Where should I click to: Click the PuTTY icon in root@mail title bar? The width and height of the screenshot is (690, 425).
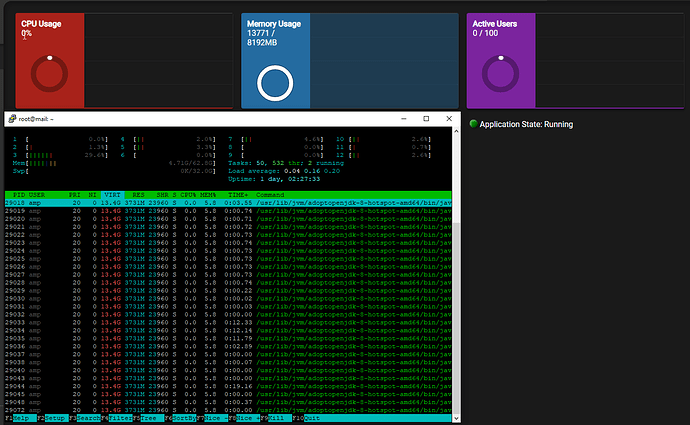(12, 119)
